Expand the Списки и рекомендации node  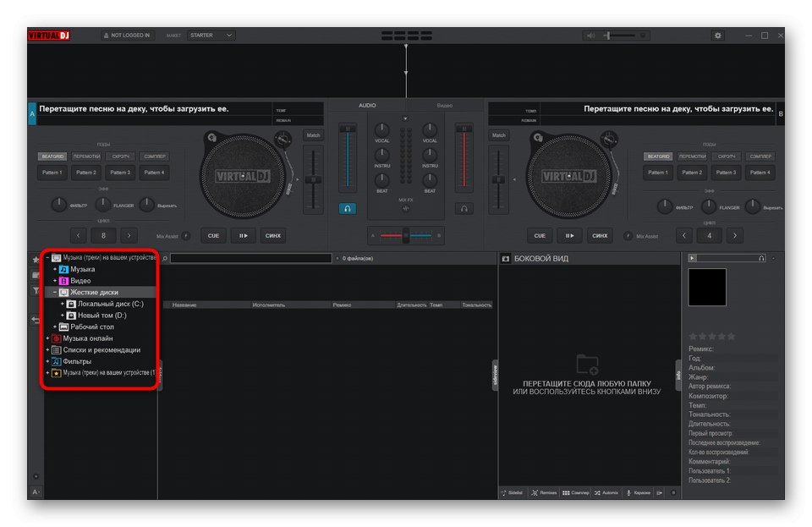click(x=47, y=350)
